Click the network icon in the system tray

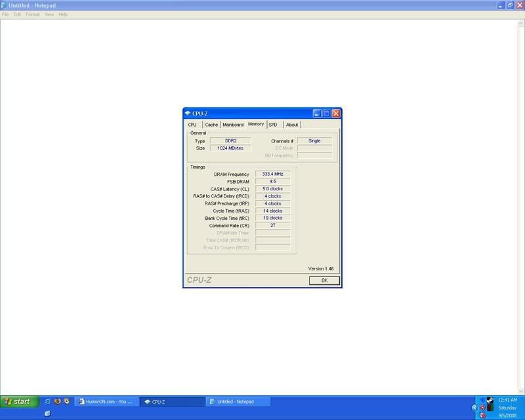(x=489, y=400)
